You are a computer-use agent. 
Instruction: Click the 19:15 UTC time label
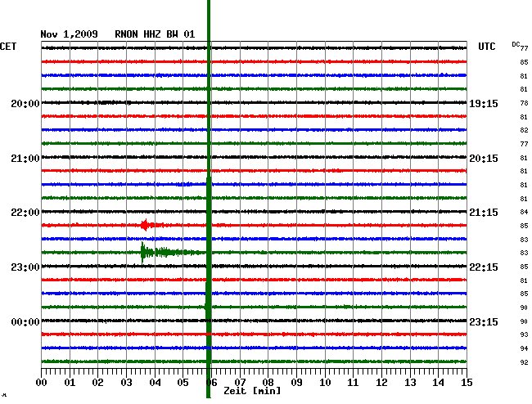pos(484,103)
